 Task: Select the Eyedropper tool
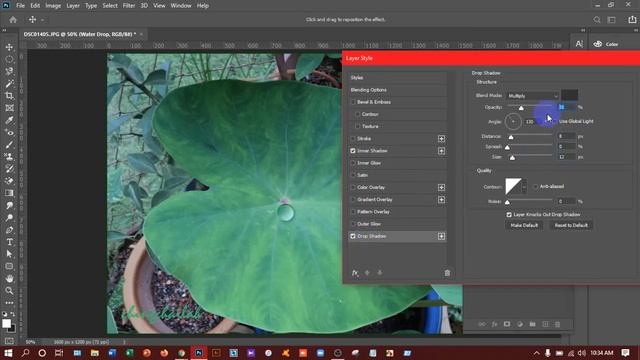(9, 120)
